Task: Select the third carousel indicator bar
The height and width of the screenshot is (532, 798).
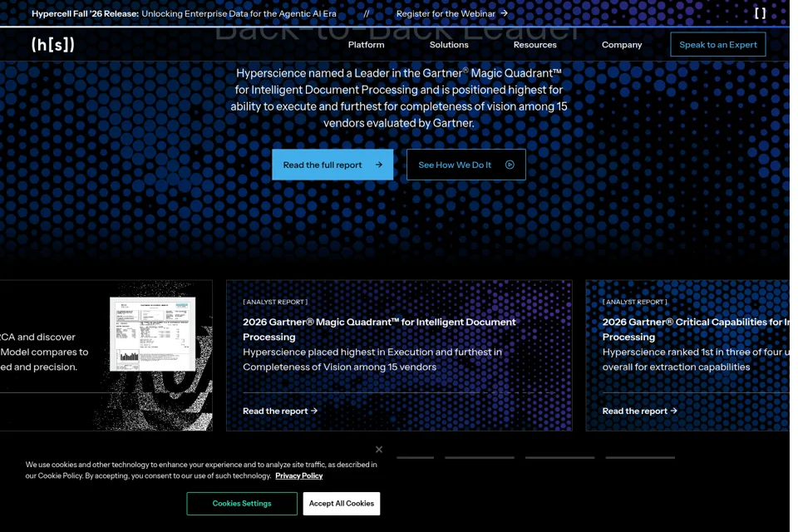Action: point(559,458)
